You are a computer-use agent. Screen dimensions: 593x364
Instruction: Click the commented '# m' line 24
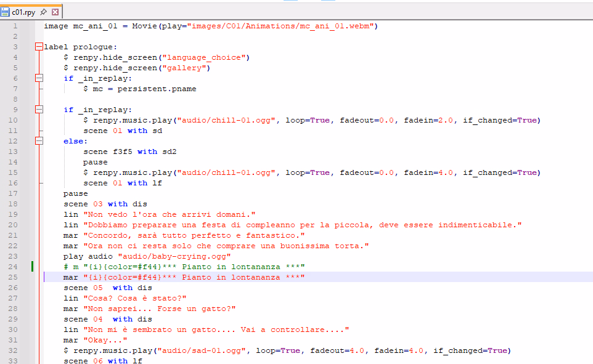pos(185,267)
